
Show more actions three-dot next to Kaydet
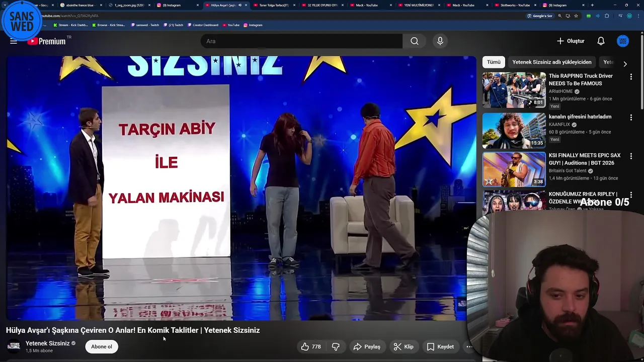tap(469, 346)
